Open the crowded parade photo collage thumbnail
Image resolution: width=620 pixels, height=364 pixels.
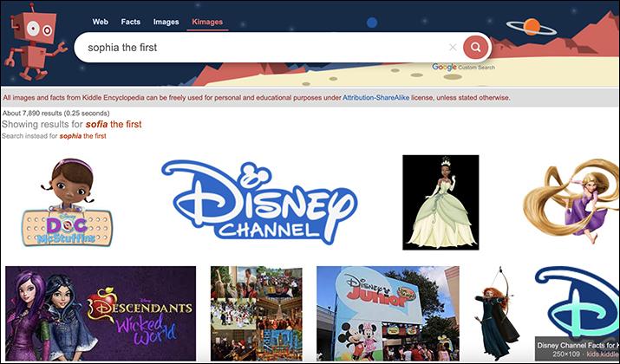coord(256,313)
